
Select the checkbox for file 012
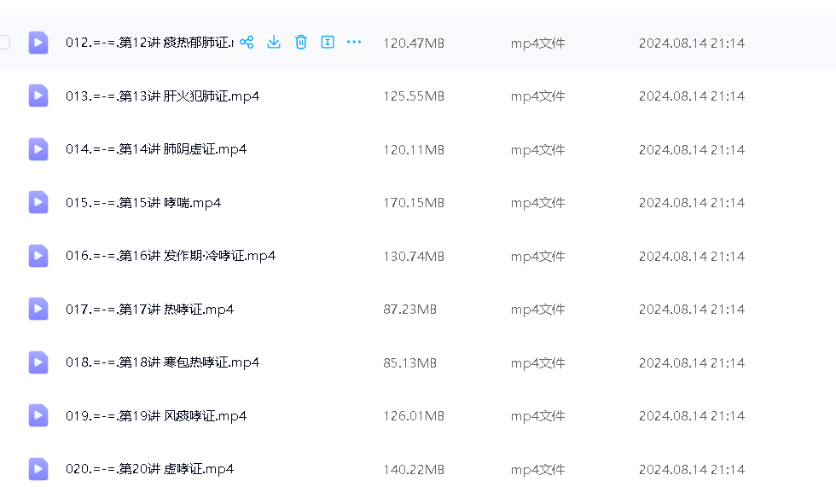[x=4, y=42]
